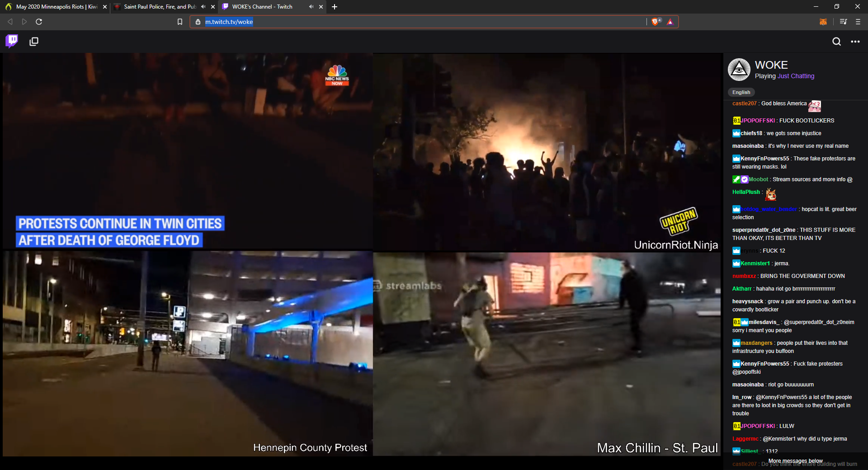
Task: Close the May 2020 Minneapolis Riots tab
Action: [105, 7]
